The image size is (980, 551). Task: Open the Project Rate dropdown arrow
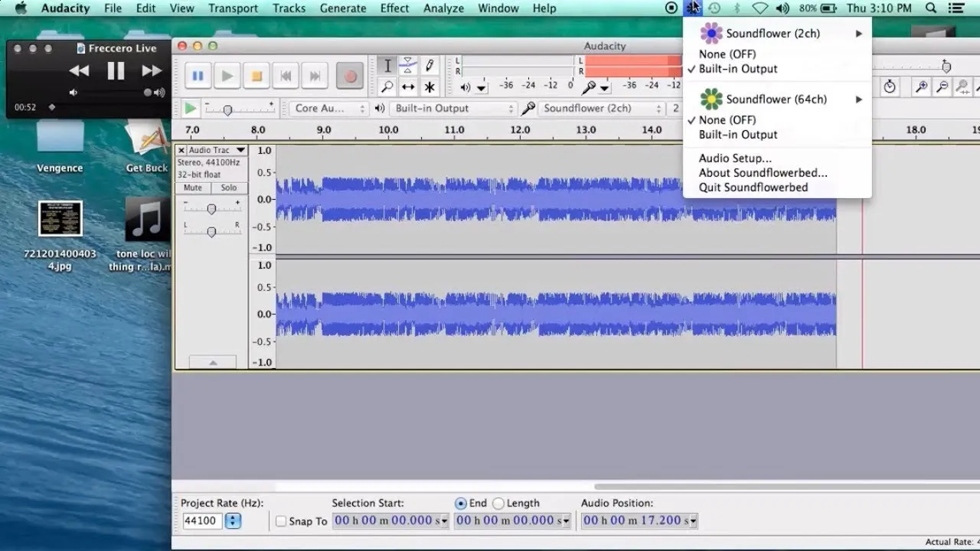tap(233, 521)
